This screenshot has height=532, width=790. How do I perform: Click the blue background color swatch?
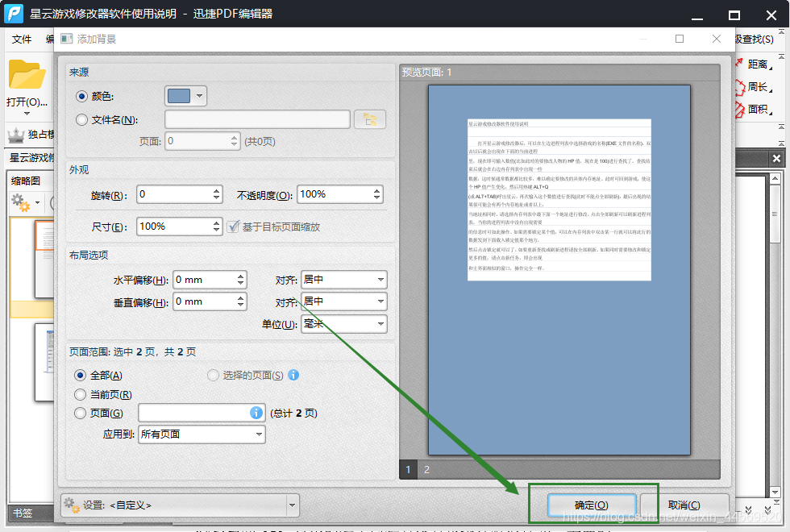point(179,96)
